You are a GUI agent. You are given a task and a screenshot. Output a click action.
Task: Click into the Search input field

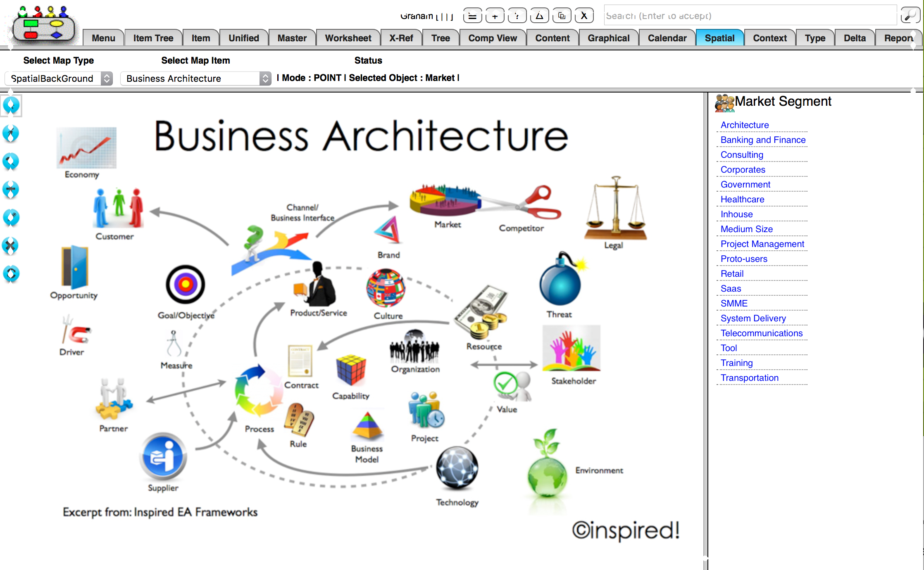click(750, 16)
